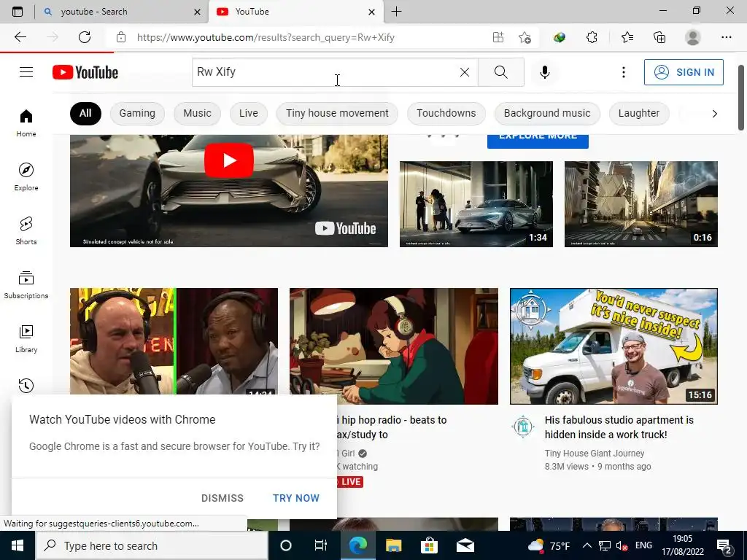The image size is (747, 560).
Task: Open YouTube settings three-dot menu
Action: pyautogui.click(x=623, y=72)
